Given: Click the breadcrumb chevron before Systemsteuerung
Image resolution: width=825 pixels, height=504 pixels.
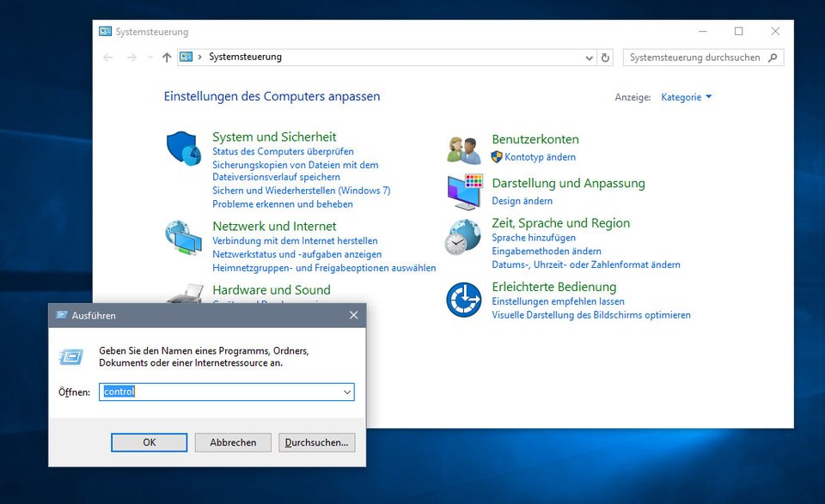Looking at the screenshot, I should coord(200,57).
